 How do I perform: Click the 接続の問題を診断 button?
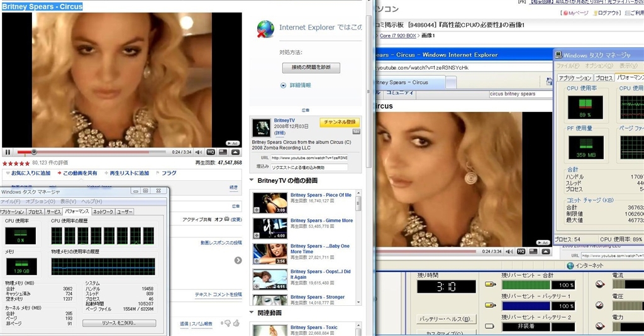click(311, 68)
